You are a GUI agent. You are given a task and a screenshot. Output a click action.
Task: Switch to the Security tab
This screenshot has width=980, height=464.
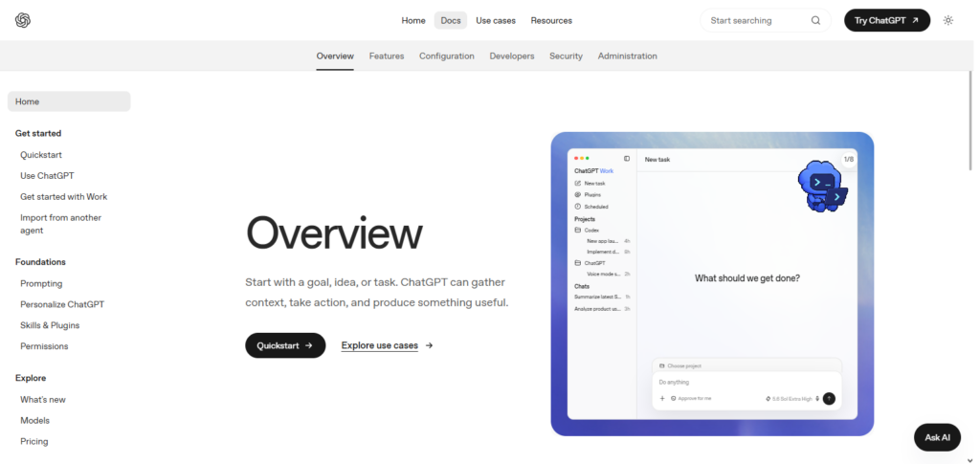point(566,55)
